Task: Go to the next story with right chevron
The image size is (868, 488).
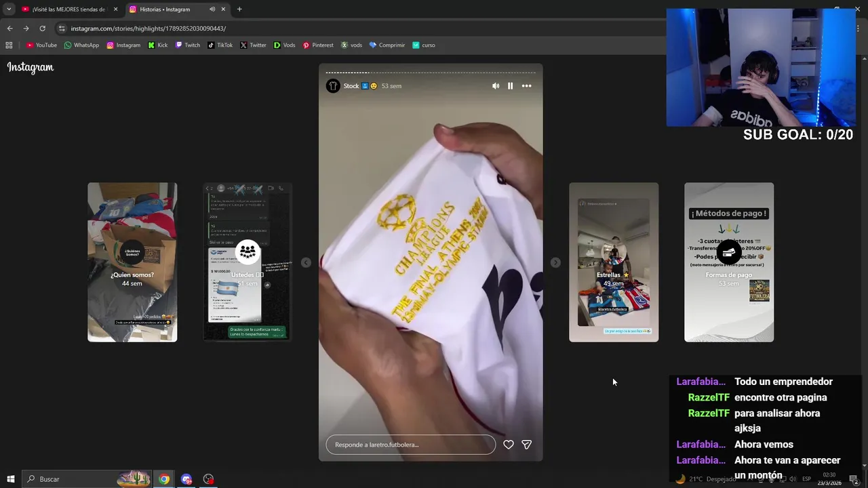Action: click(555, 262)
